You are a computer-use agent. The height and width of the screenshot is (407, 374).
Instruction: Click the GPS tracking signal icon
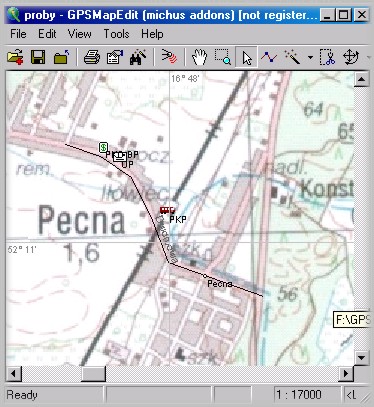click(169, 56)
